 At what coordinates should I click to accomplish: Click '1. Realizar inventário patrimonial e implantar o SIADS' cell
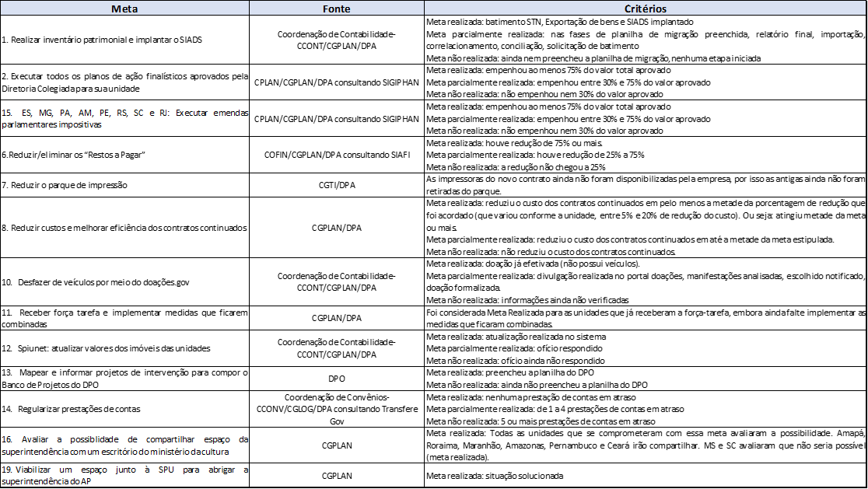[x=124, y=40]
